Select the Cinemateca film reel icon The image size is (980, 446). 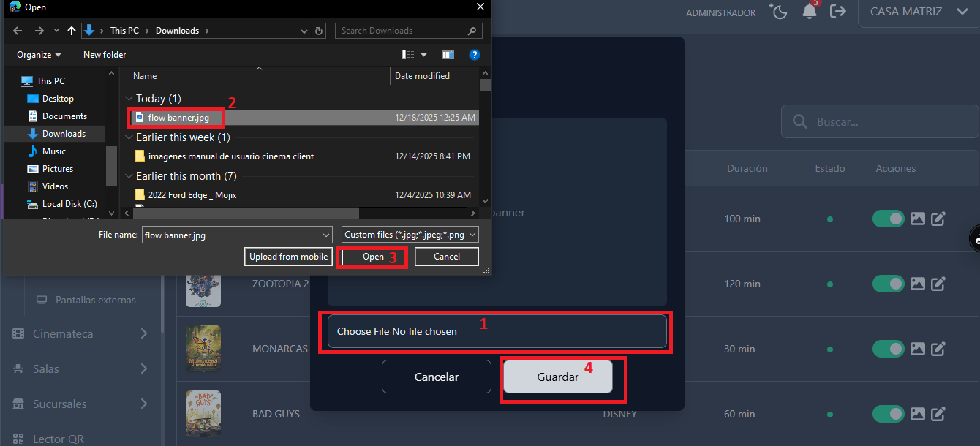point(18,333)
